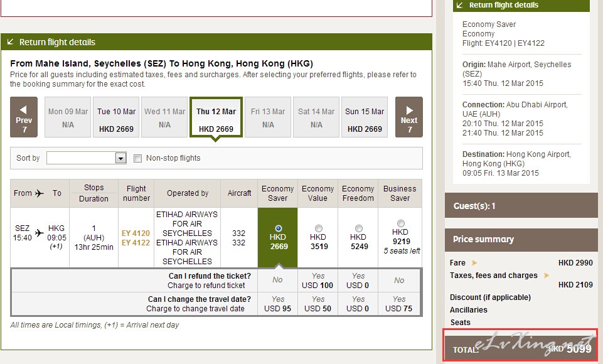Select the Thu 12 Mar date tab

216,117
